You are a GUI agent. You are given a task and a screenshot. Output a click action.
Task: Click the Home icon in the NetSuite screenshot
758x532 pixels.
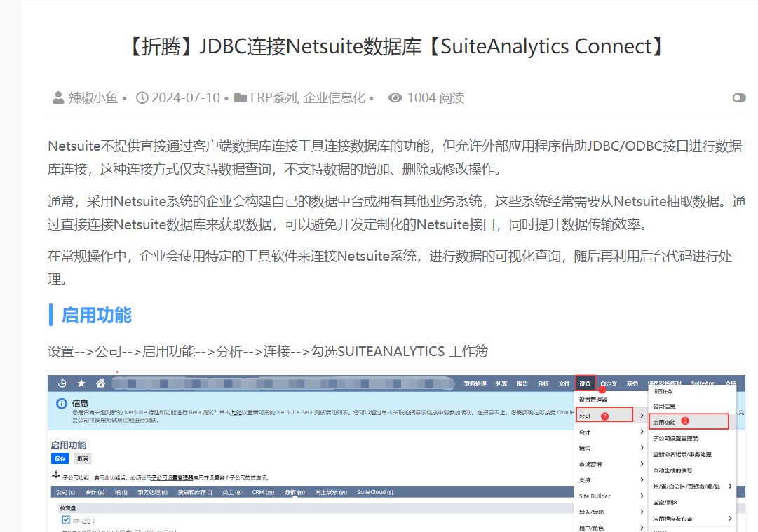(100, 383)
